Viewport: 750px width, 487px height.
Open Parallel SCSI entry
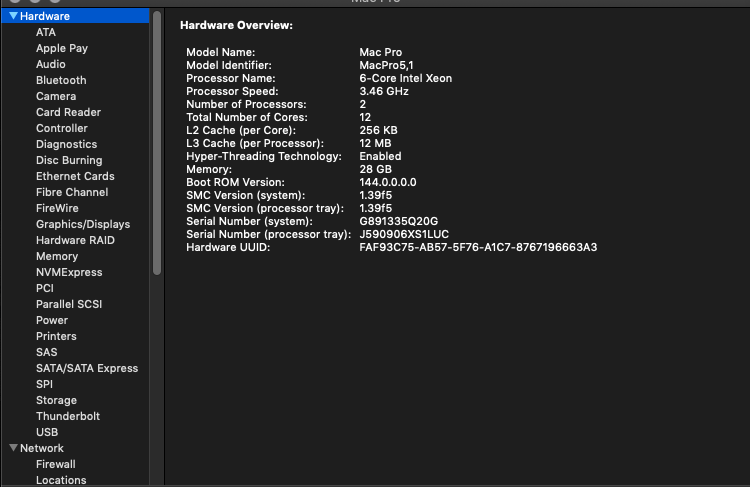69,304
